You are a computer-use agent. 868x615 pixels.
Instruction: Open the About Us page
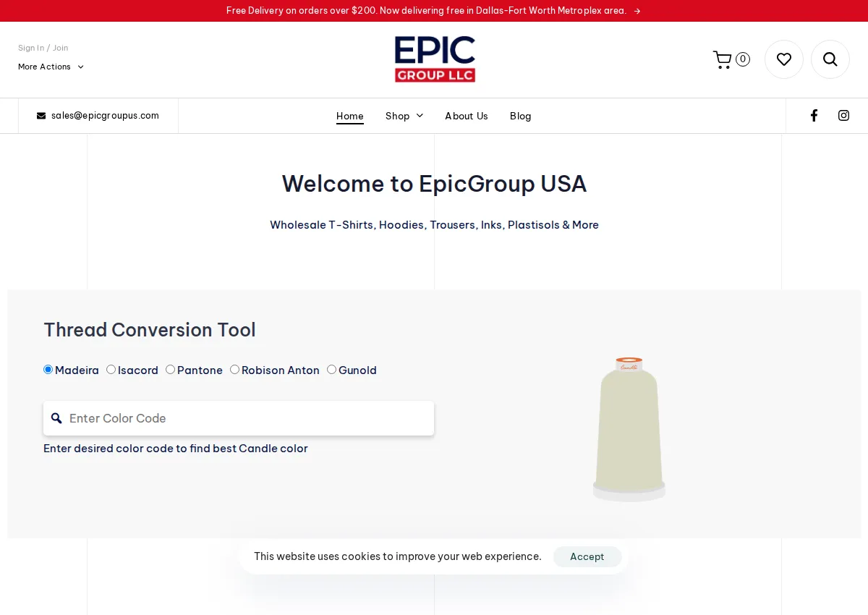click(x=467, y=116)
